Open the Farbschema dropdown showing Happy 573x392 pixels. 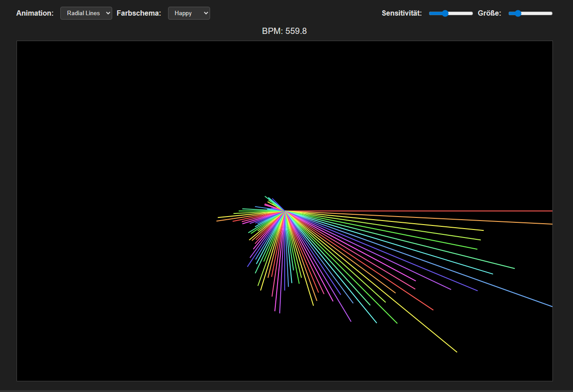pyautogui.click(x=189, y=13)
